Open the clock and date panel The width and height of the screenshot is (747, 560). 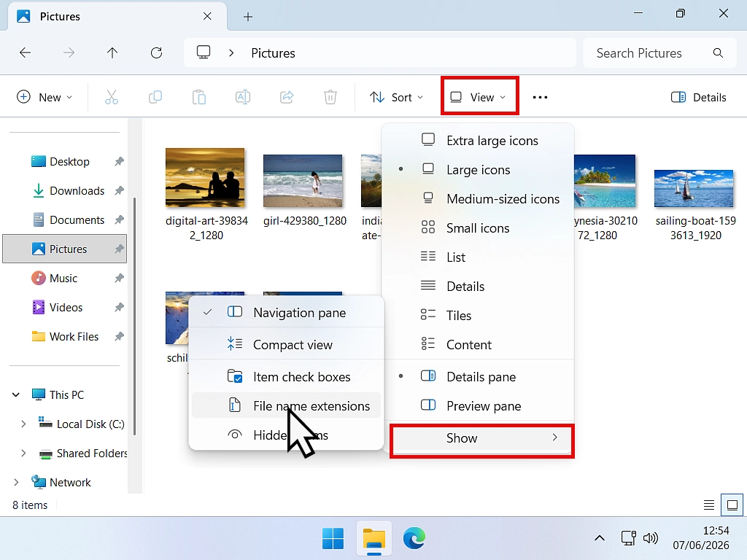[701, 538]
